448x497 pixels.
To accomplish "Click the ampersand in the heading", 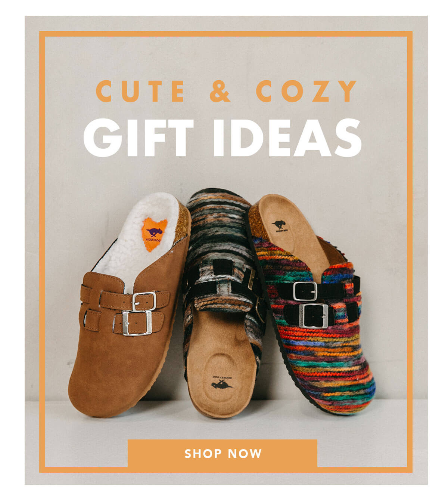I will click(x=220, y=91).
